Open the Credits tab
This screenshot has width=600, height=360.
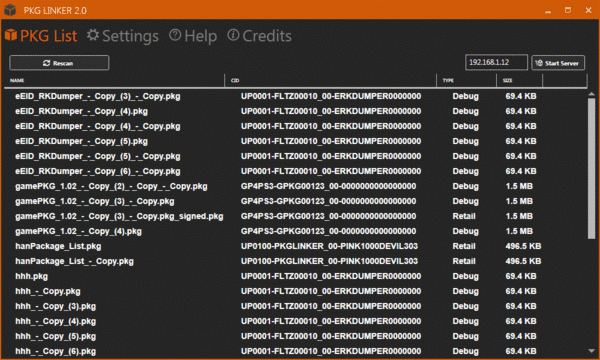pos(259,36)
